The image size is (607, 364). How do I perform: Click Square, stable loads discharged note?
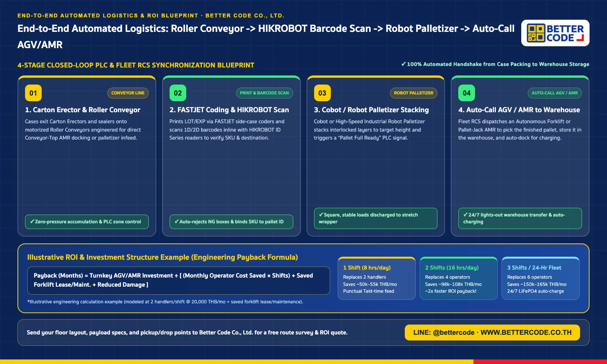376,218
